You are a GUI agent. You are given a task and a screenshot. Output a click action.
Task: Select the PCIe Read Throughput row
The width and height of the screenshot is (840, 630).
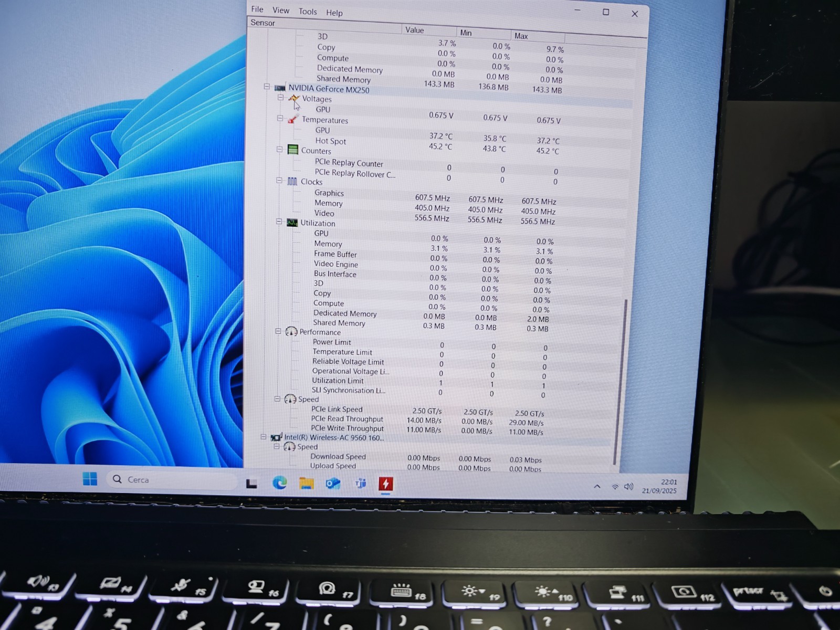point(427,421)
